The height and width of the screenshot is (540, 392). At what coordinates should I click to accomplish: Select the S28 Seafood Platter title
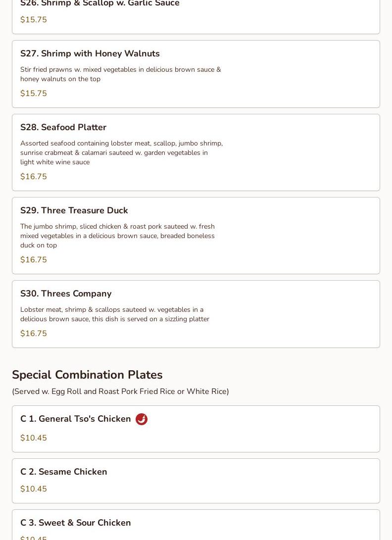coord(63,127)
